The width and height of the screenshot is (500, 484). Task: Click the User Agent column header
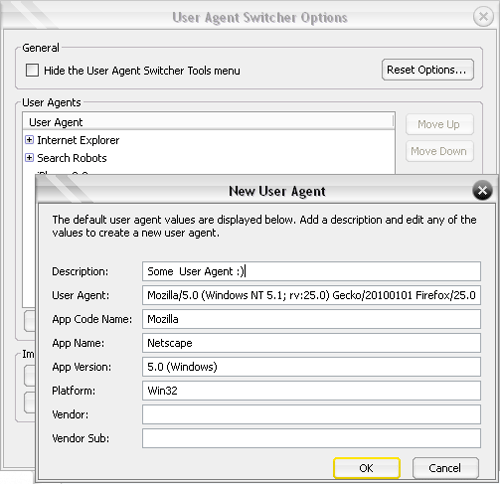(208, 122)
